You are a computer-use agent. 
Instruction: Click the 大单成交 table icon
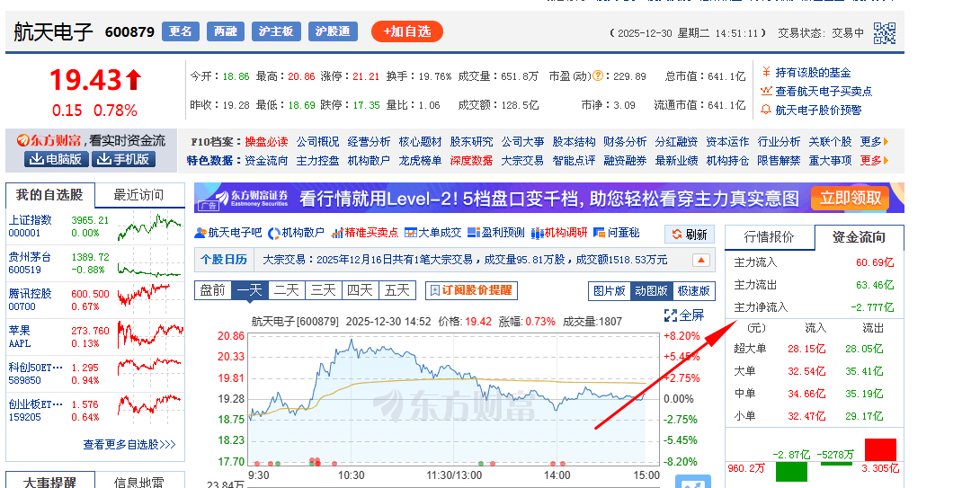410,233
